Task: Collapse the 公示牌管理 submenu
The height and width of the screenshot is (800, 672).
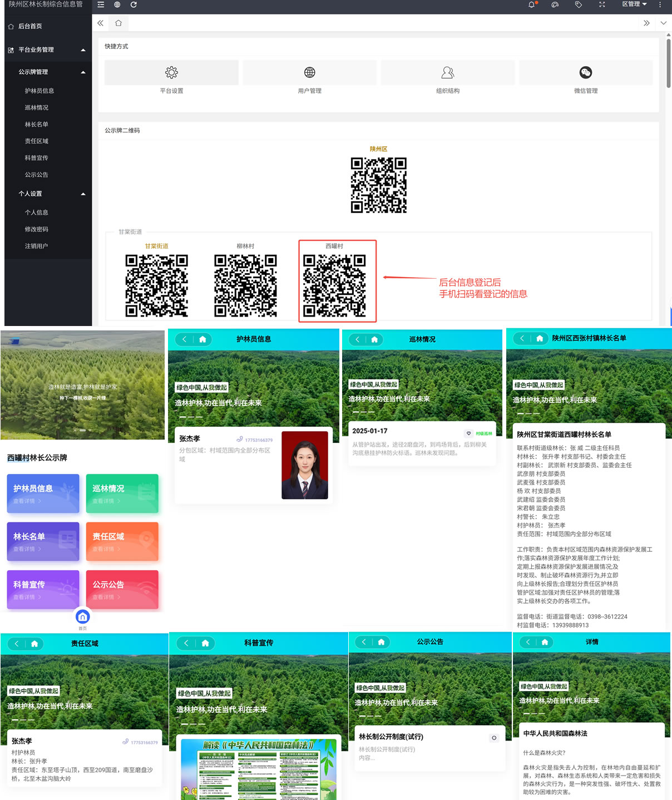Action: [x=48, y=72]
